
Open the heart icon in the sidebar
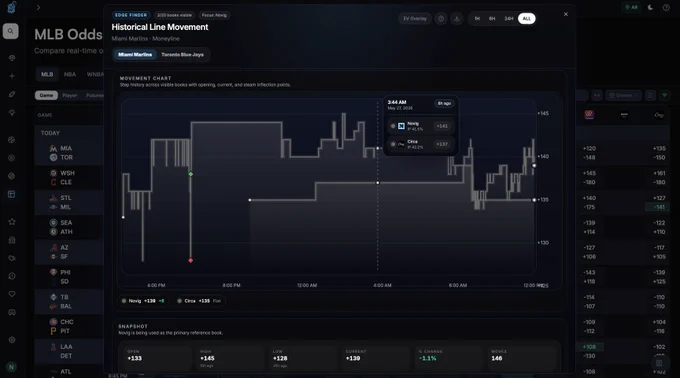[12, 294]
